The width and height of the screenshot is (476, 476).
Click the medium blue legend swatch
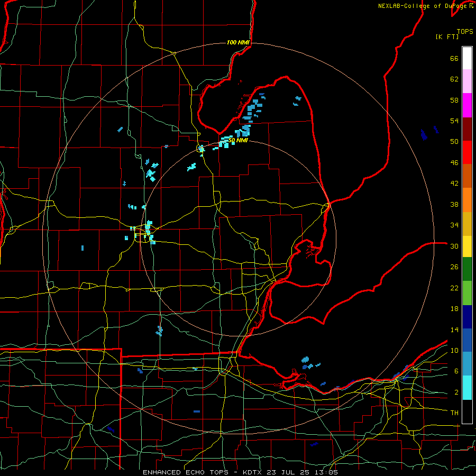click(x=467, y=340)
